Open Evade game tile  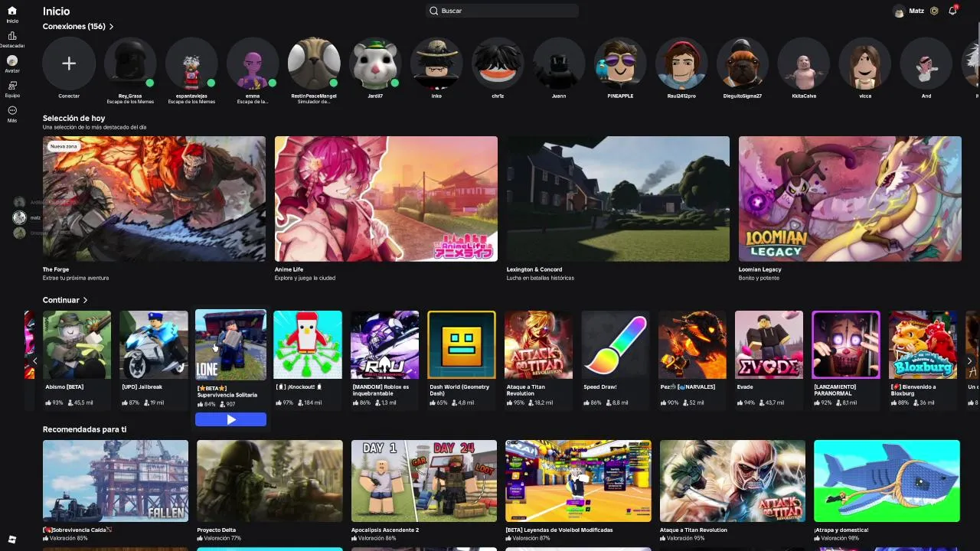coord(769,344)
